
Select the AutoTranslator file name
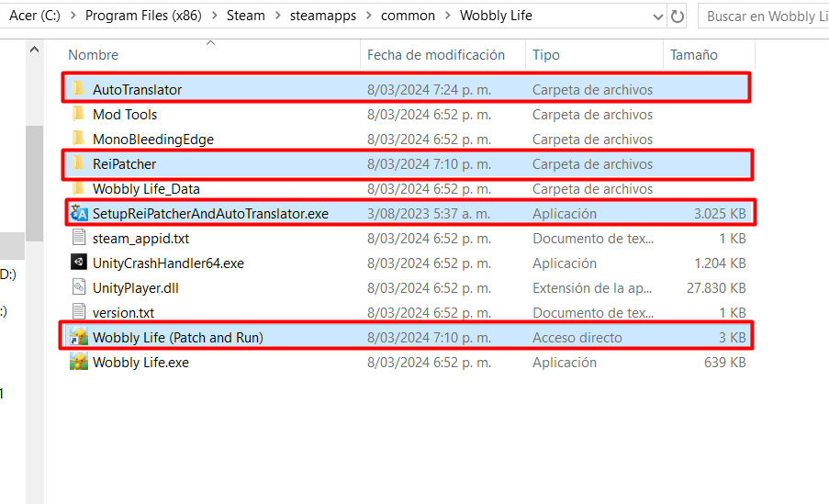[x=138, y=89]
